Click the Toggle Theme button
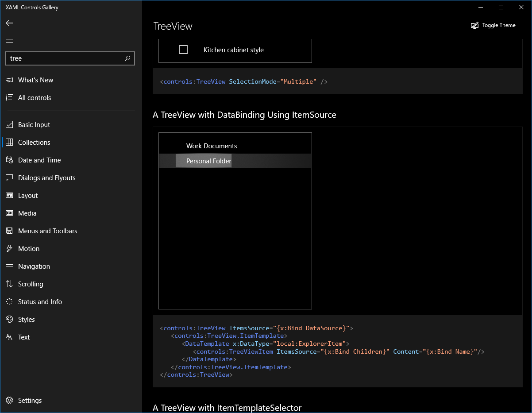Viewport: 532px width, 413px height. click(493, 25)
